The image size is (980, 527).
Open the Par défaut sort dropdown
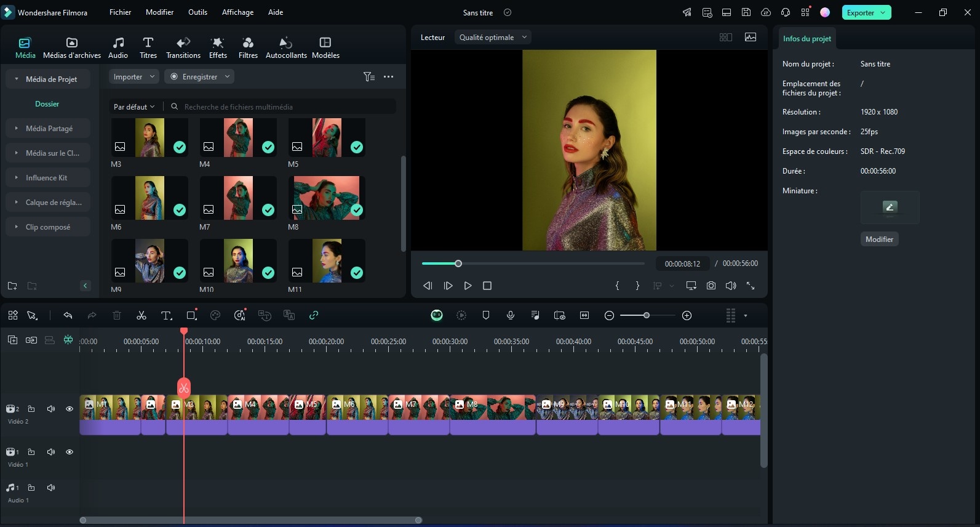tap(134, 107)
